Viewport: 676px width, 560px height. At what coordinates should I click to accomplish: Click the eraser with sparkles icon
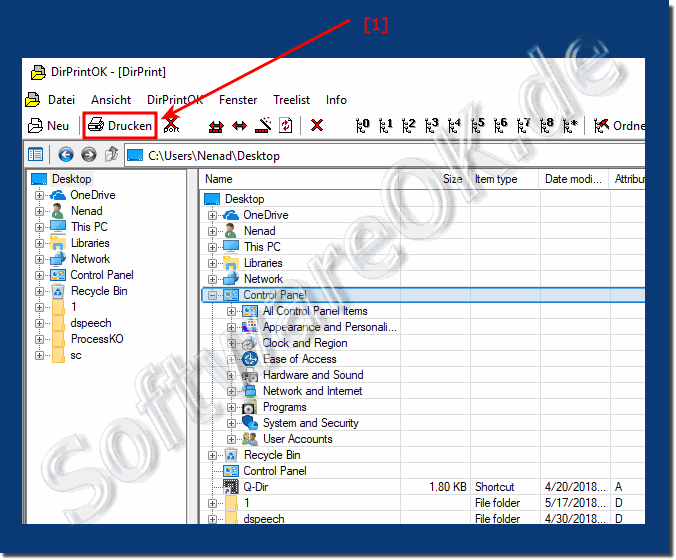point(263,125)
